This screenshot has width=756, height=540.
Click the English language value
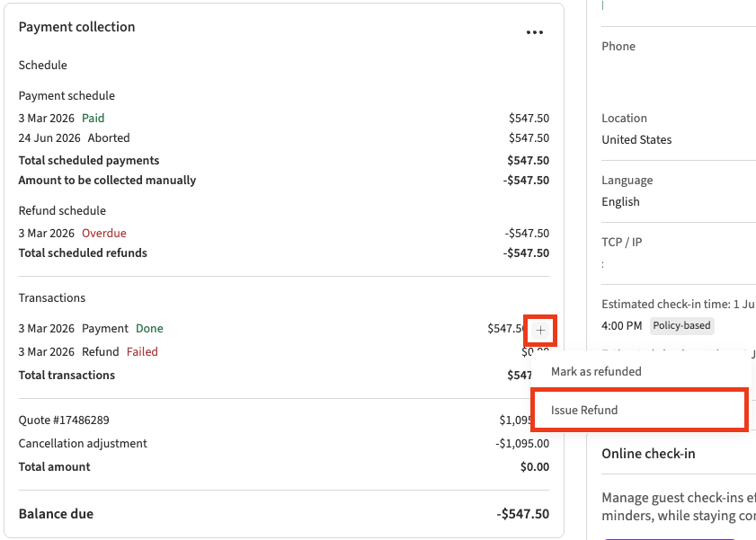tap(620, 201)
